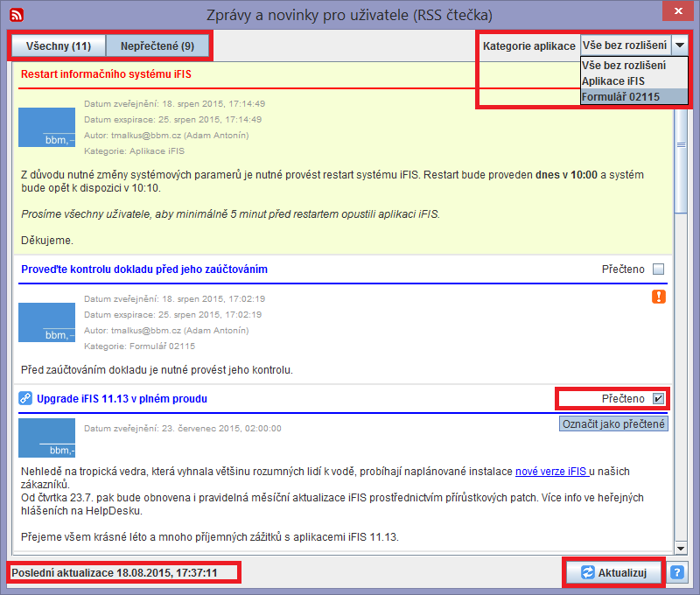The width and height of the screenshot is (700, 595).
Task: Click the Děkujeme. text in Restart message
Action: pos(47,240)
